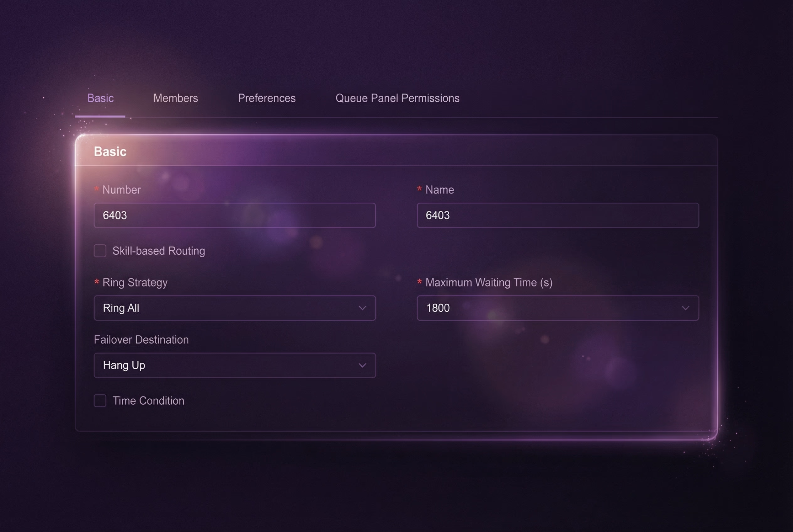Expand the Maximum Waiting Time dropdown
The image size is (793, 532).
tap(557, 308)
